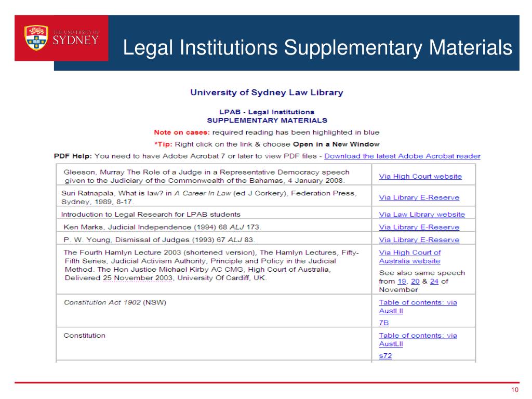Click slide title 'Legal Institutions Supplementary Materials'
This screenshot has height=399, width=532.
pos(317,47)
